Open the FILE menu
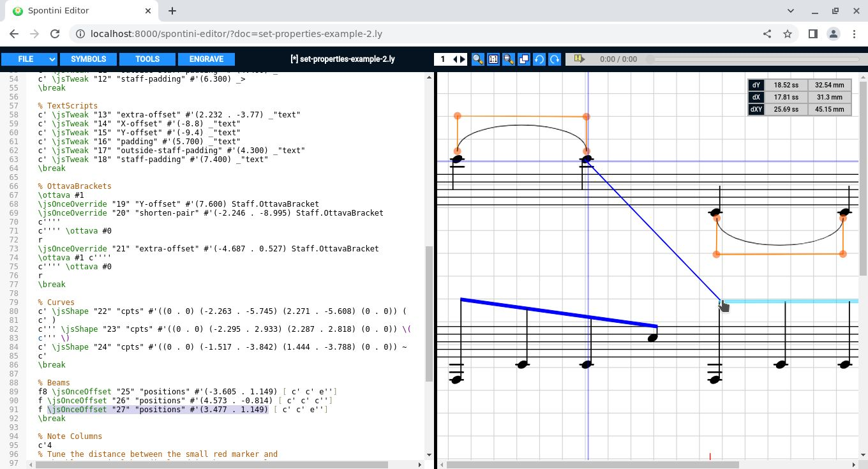The width and height of the screenshot is (868, 469). click(x=26, y=59)
